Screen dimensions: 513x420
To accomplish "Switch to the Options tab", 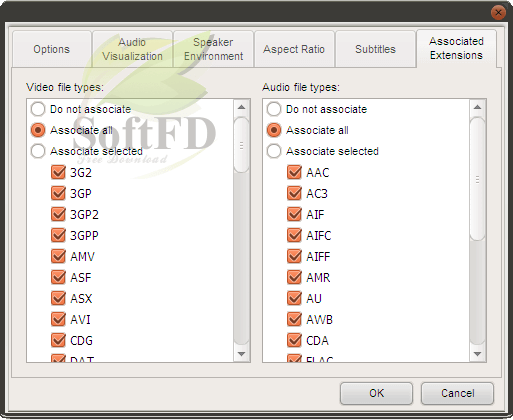I will pos(52,49).
